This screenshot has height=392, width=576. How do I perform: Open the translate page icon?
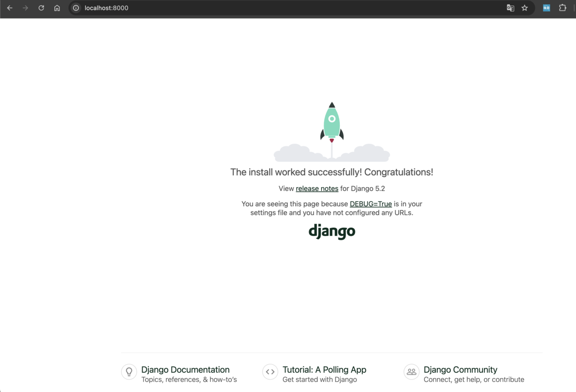(510, 8)
